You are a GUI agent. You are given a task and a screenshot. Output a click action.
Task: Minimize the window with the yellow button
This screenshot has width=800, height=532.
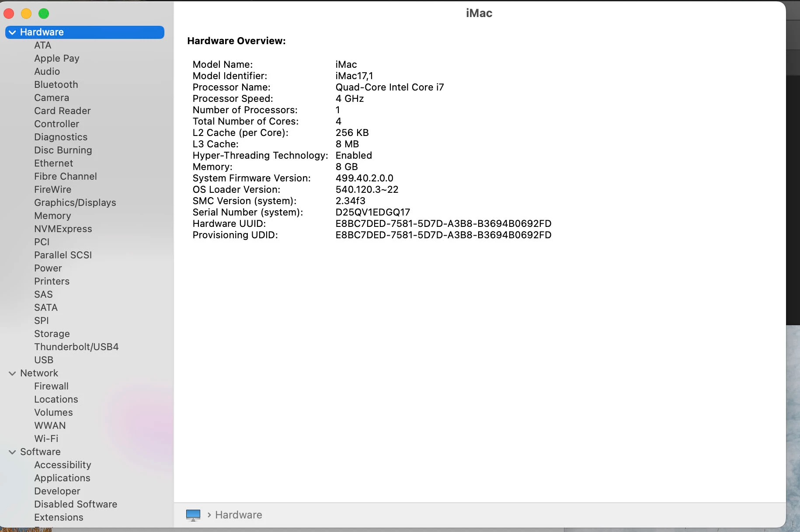[x=26, y=14]
